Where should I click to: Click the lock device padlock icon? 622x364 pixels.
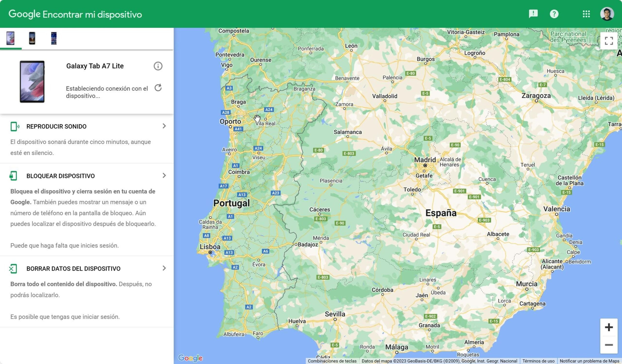(13, 176)
